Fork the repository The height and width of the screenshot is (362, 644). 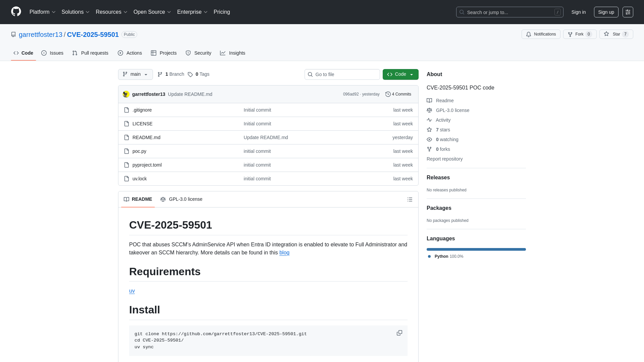579,34
